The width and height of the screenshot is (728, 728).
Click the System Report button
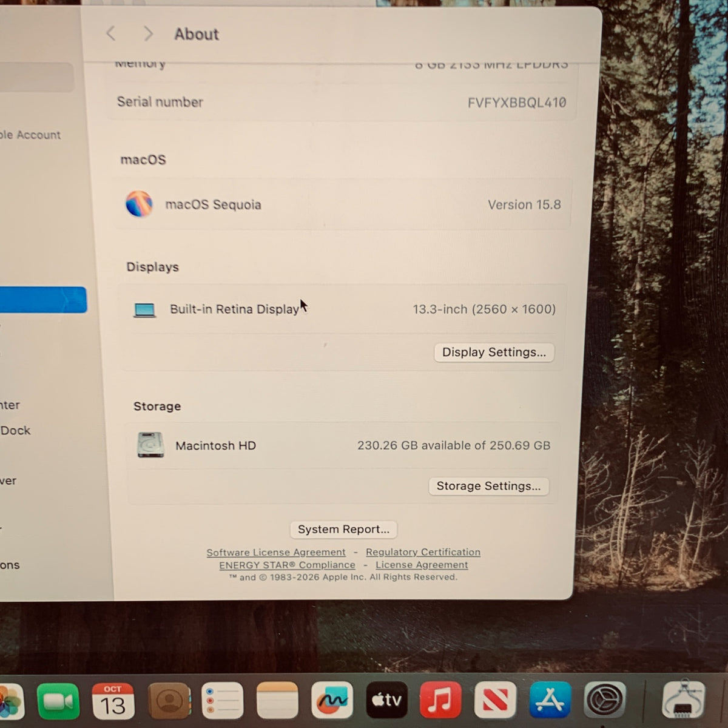point(343,529)
